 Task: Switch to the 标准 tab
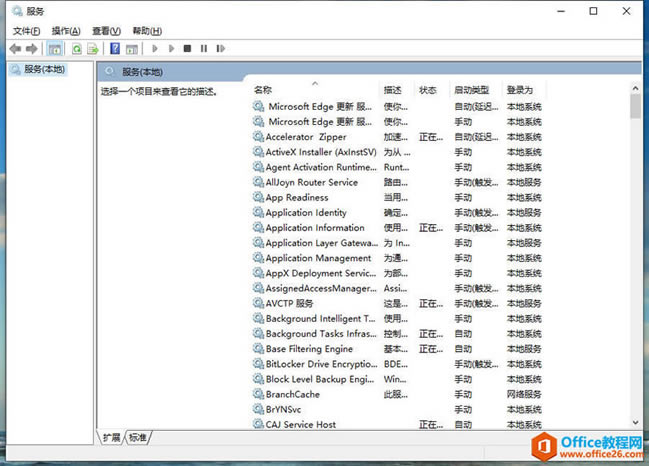[x=137, y=437]
